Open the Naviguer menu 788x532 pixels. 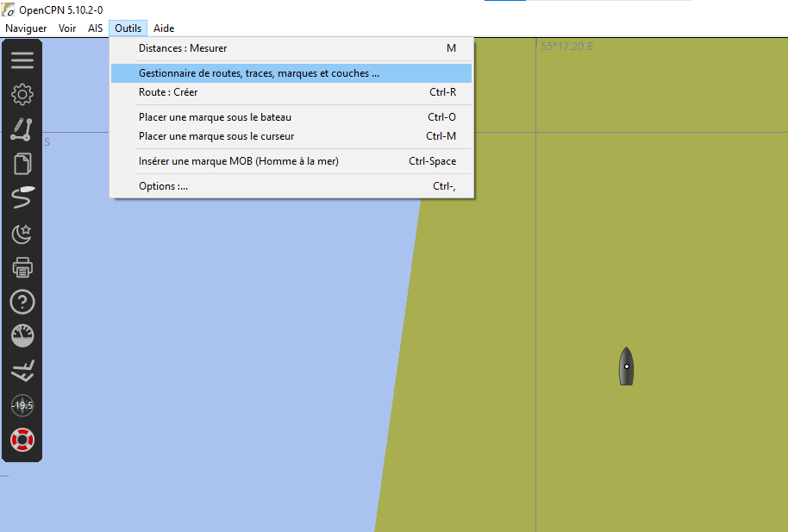26,28
